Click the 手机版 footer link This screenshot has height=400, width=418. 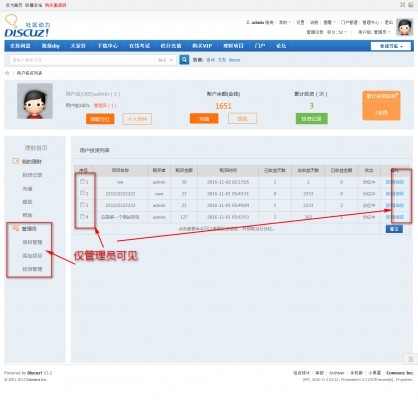tap(356, 373)
